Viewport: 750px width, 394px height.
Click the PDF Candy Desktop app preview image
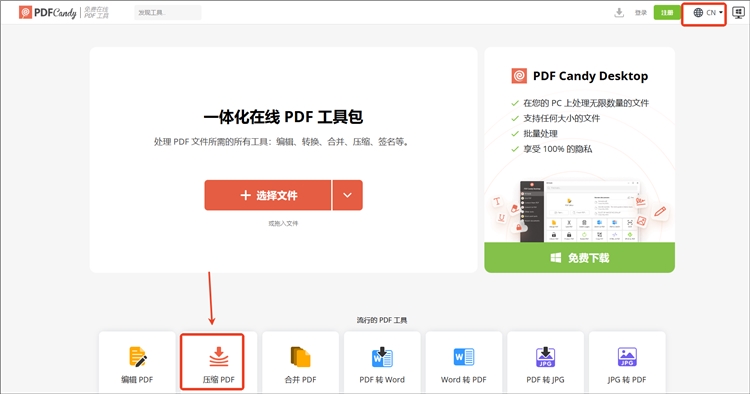[x=579, y=210]
